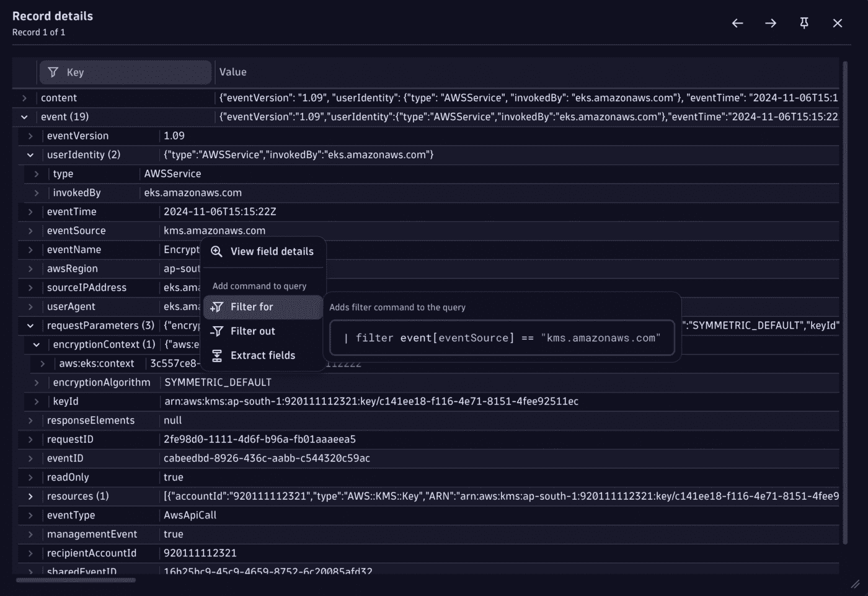Select Filter out in context menu
The width and height of the screenshot is (868, 596).
point(263,331)
